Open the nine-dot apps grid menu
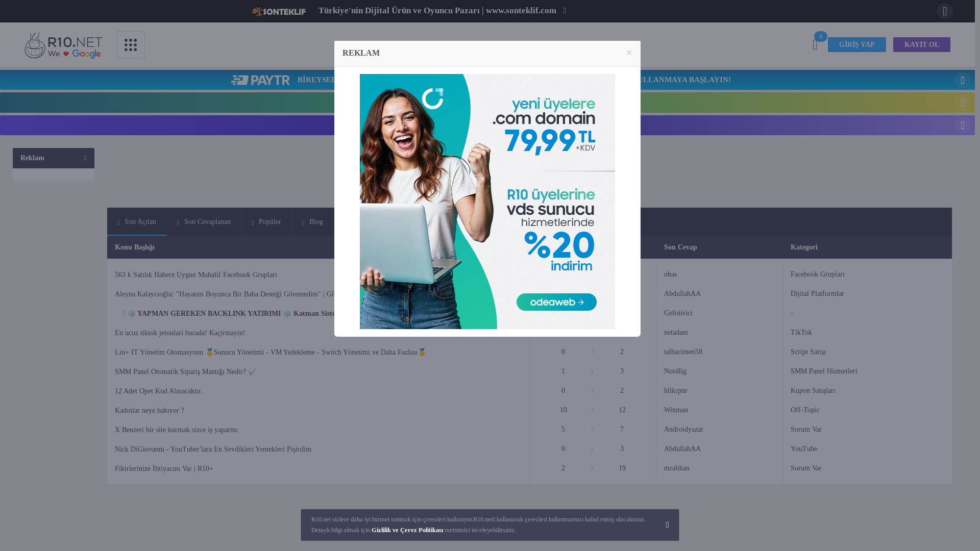 tap(131, 45)
